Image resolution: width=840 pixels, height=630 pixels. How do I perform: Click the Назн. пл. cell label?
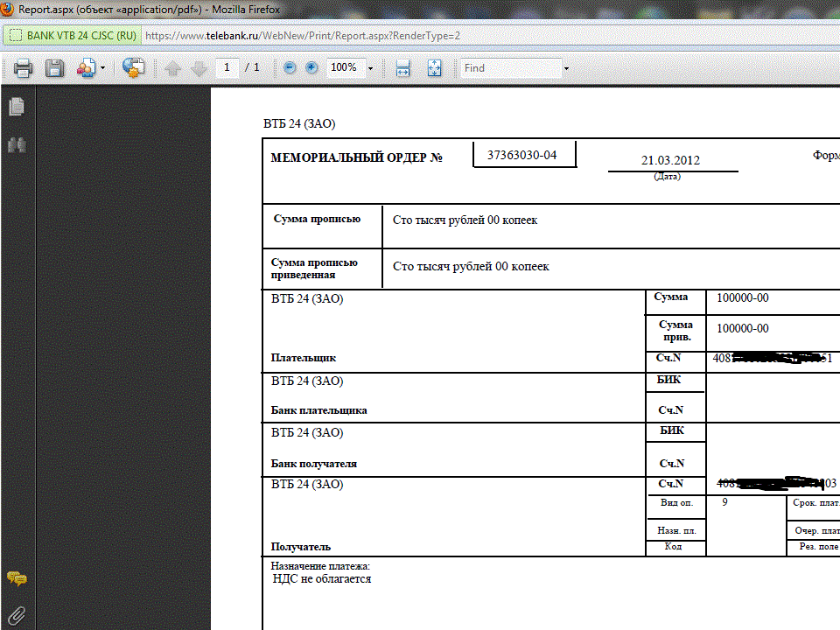click(676, 531)
